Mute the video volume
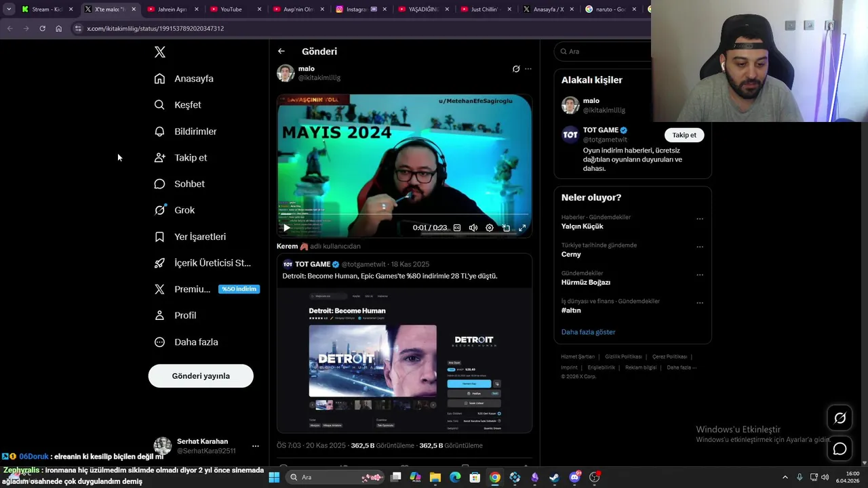 (473, 228)
